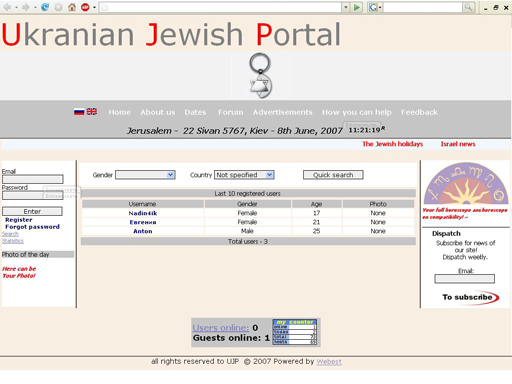512x384 pixels.
Task: Click the Quick search button
Action: [333, 175]
